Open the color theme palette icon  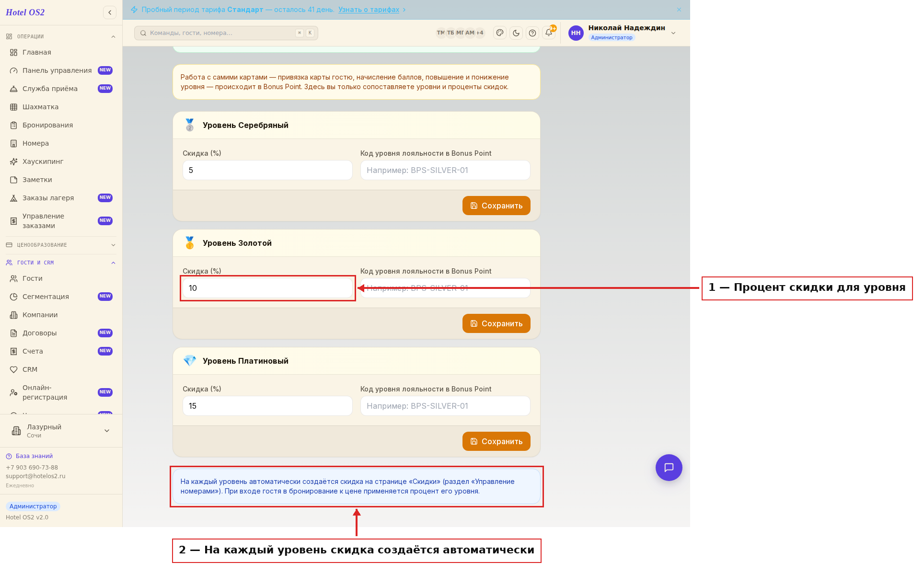pyautogui.click(x=500, y=33)
